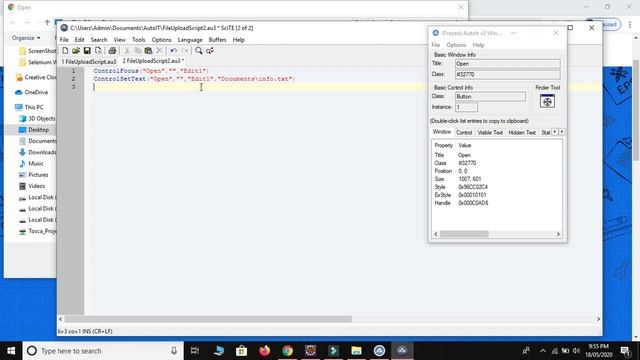Click the Replace icon in SciTE toolbar
The image size is (640, 360).
point(210,51)
